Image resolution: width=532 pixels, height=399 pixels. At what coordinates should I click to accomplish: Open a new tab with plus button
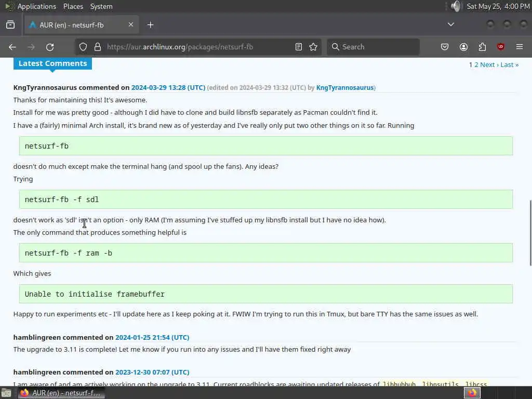(x=150, y=25)
